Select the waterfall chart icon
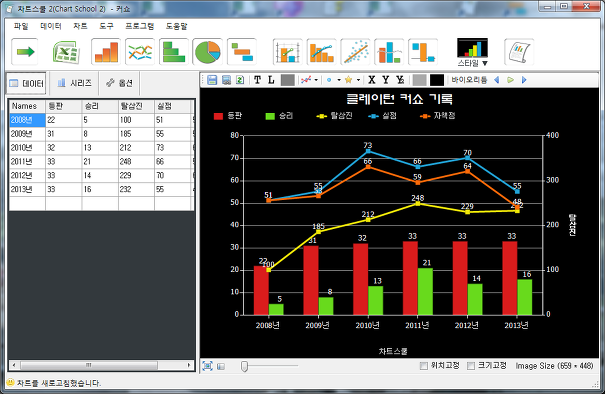This screenshot has height=394, width=605. pyautogui.click(x=423, y=52)
